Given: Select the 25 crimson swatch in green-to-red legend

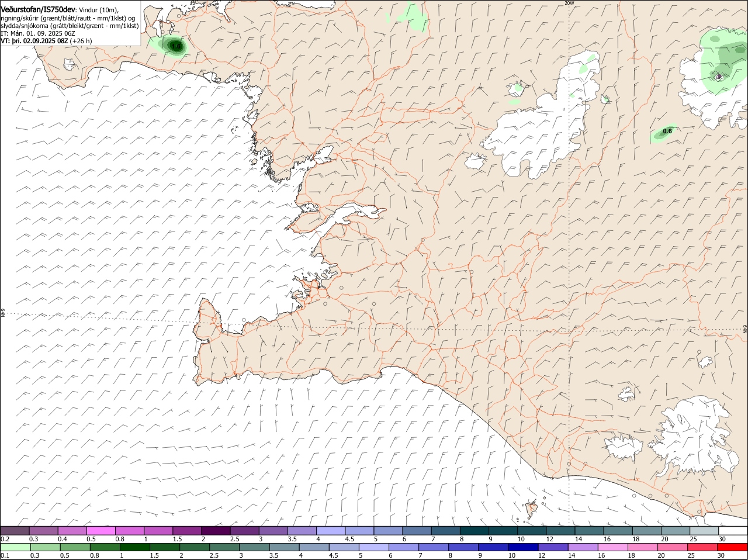Looking at the screenshot, I should click(x=701, y=547).
